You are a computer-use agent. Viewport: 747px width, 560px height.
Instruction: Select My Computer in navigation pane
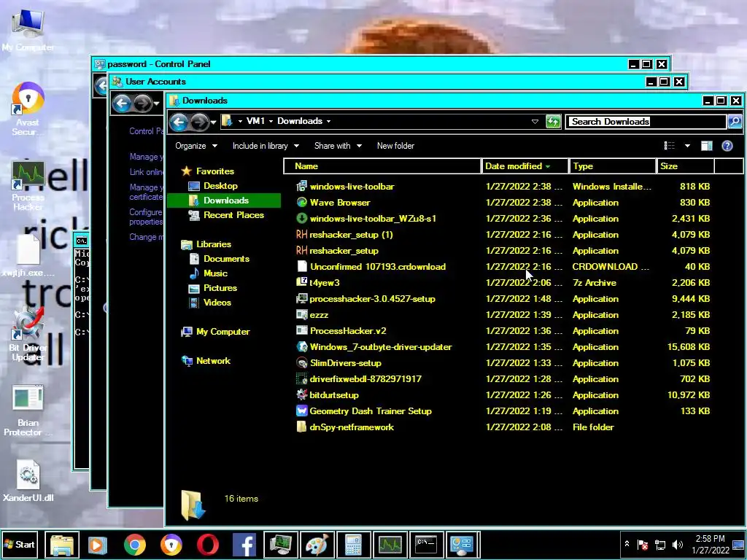click(x=215, y=332)
